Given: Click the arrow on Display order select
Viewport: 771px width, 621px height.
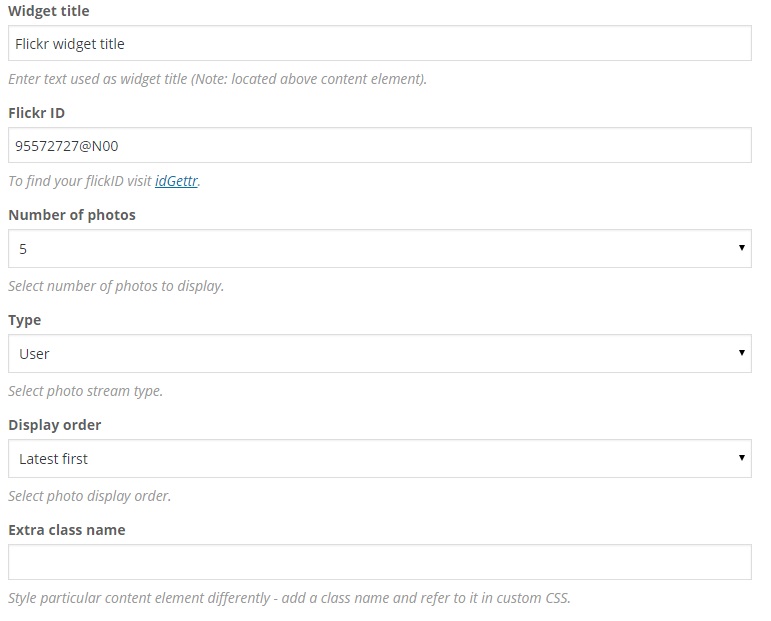Looking at the screenshot, I should click(741, 458).
